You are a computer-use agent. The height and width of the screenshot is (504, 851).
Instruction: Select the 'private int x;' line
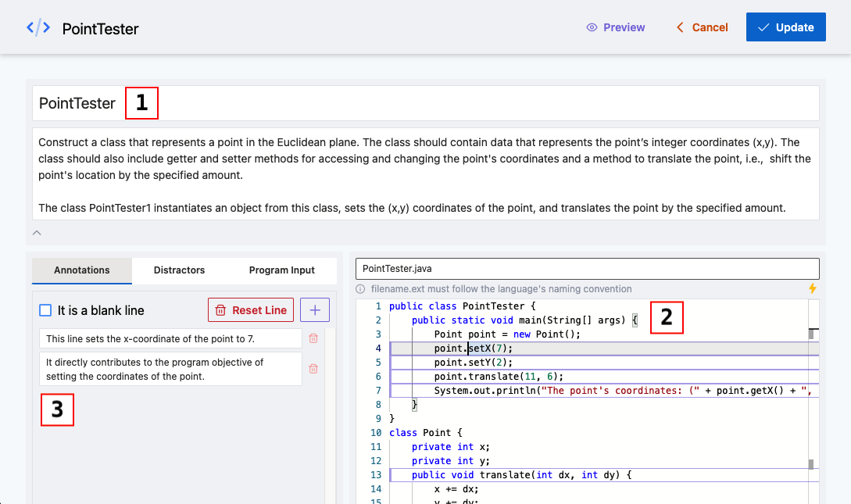[450, 447]
